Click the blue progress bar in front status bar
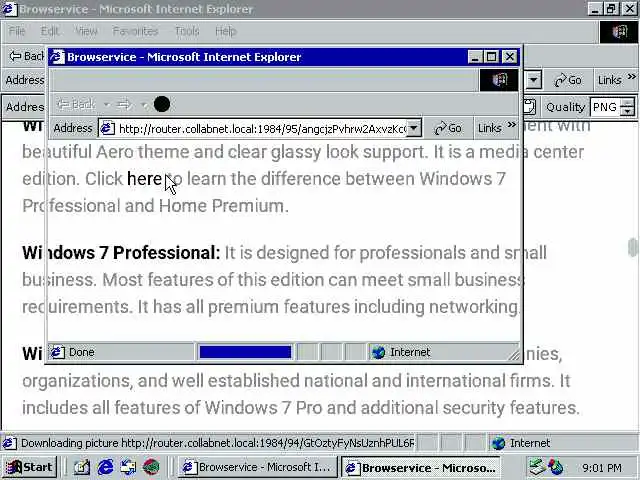 245,352
